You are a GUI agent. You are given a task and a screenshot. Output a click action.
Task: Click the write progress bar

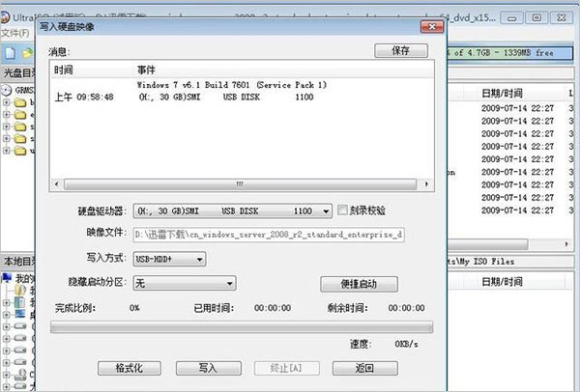pyautogui.click(x=242, y=327)
